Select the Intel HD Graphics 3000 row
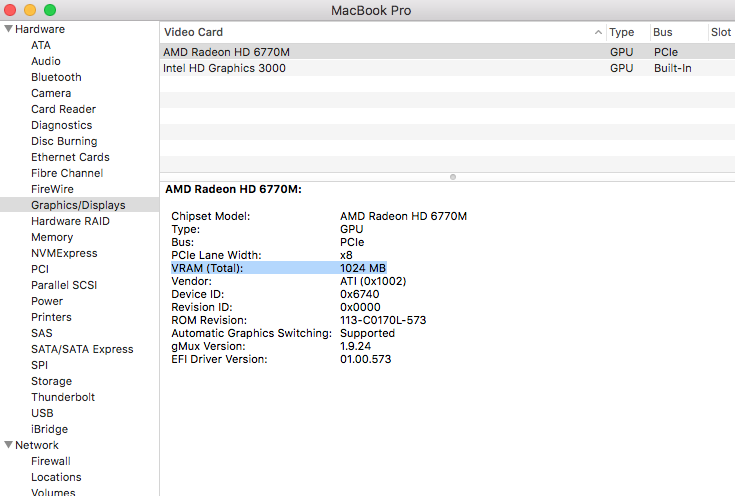This screenshot has width=735, height=496. coord(447,68)
